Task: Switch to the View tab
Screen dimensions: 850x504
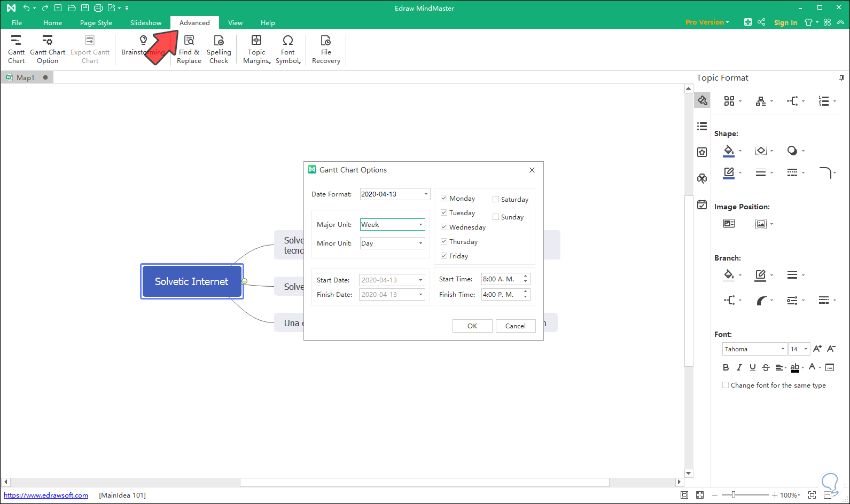Action: click(235, 22)
